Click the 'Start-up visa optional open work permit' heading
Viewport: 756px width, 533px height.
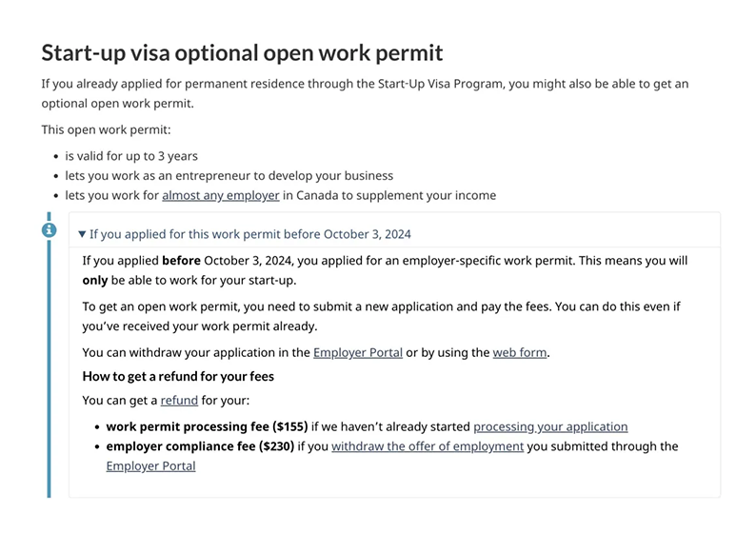pos(242,52)
